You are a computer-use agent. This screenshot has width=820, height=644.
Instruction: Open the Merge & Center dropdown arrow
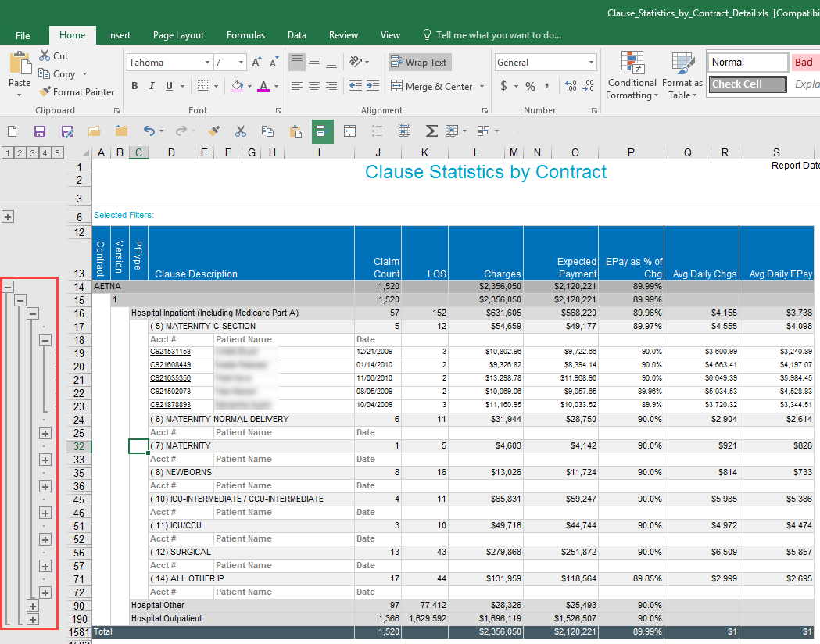482,86
